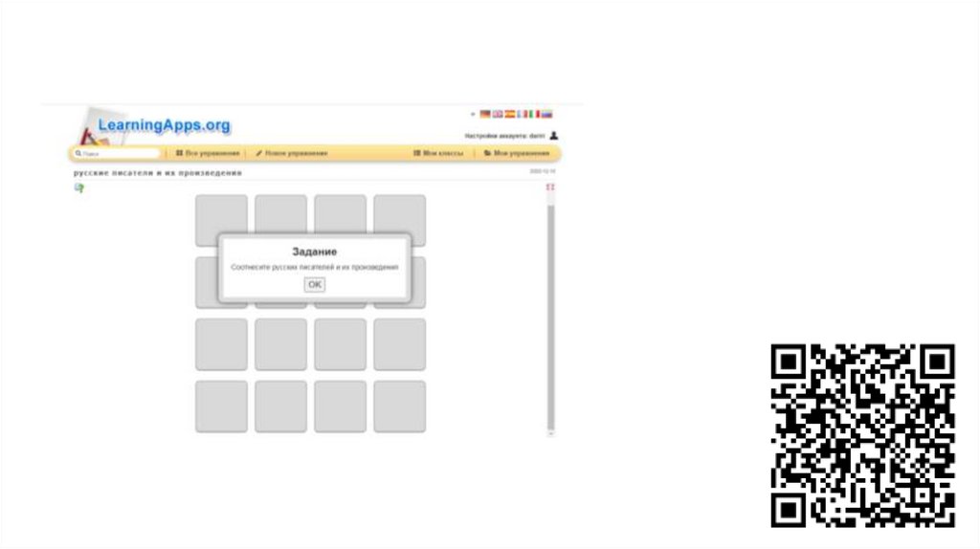Flip the third card in third row

[341, 344]
